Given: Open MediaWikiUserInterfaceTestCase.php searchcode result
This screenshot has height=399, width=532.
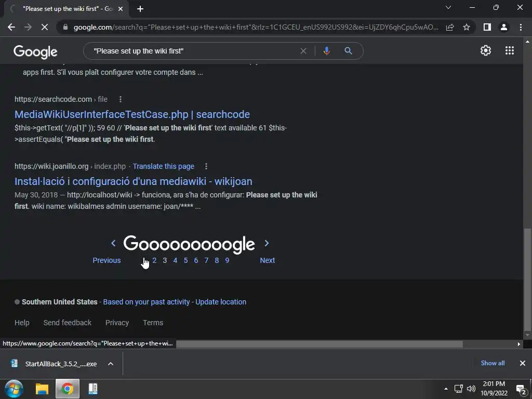Looking at the screenshot, I should click(x=132, y=114).
